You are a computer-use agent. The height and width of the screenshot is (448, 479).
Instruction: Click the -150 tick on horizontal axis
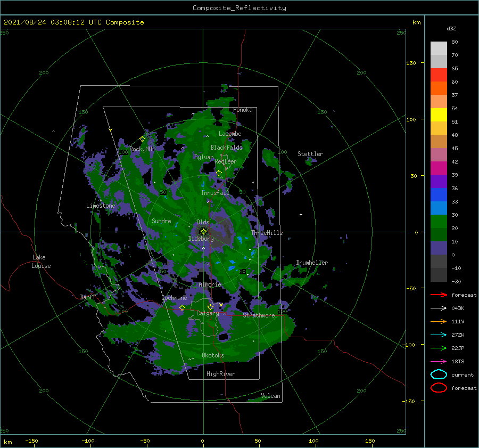pos(31,441)
